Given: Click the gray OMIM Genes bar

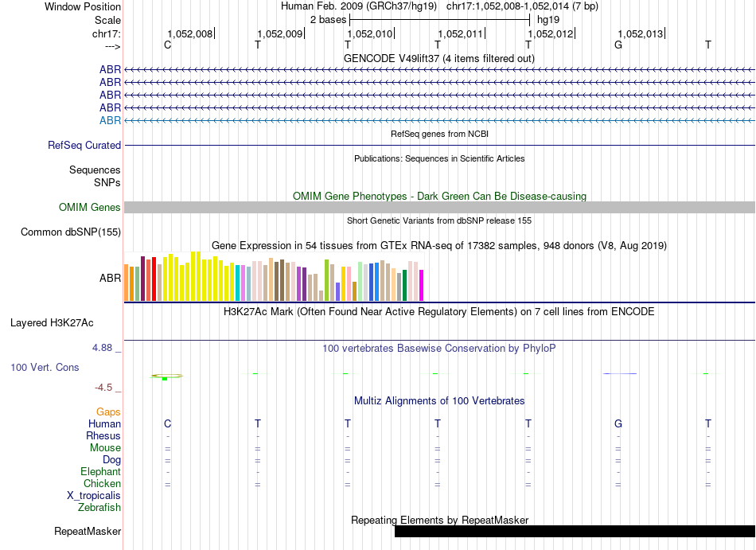Looking at the screenshot, I should (x=439, y=207).
